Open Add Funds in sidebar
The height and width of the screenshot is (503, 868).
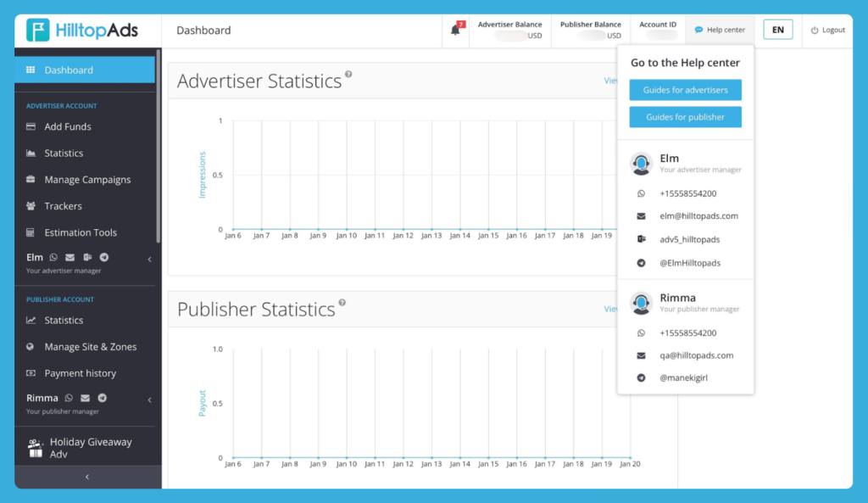pyautogui.click(x=68, y=126)
